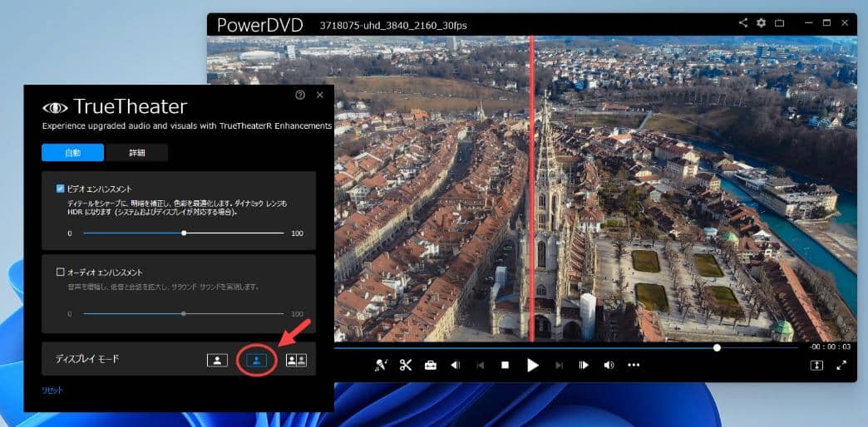This screenshot has width=868, height=427.
Task: Skip to next chapter
Action: coord(559,365)
